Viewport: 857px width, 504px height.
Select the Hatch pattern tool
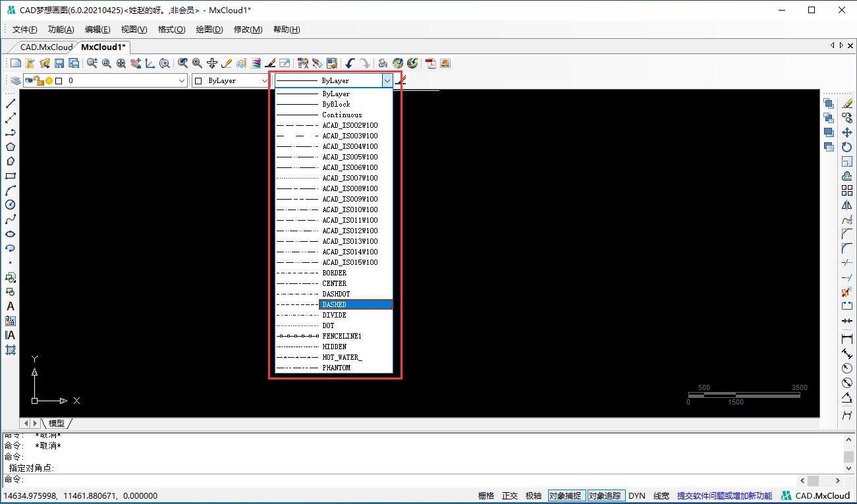pos(11,350)
